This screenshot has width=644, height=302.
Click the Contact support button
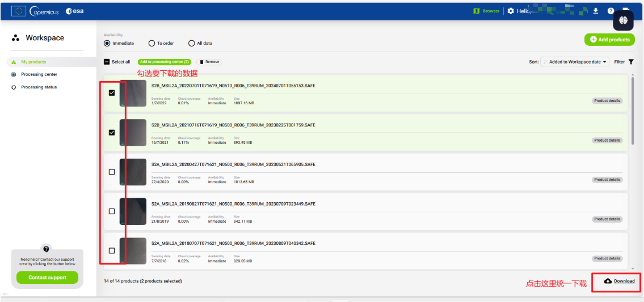click(x=47, y=278)
